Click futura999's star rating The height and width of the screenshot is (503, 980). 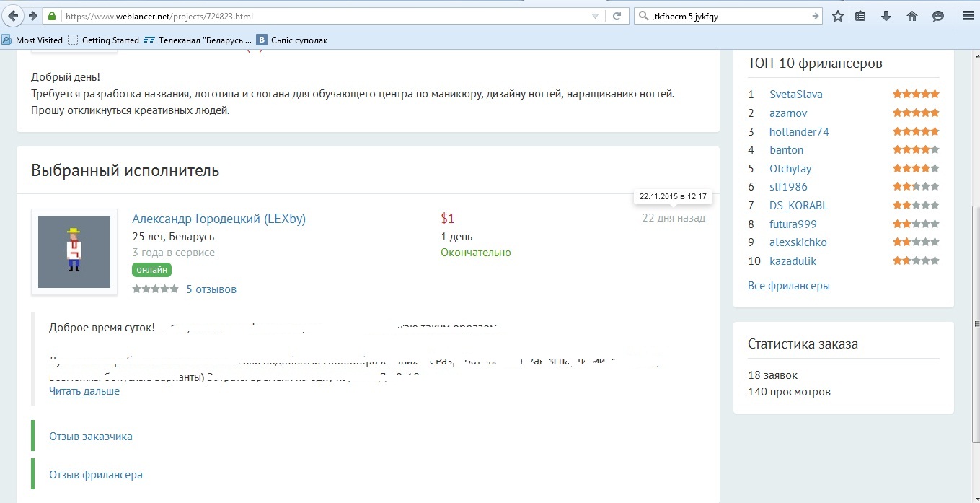click(x=916, y=224)
